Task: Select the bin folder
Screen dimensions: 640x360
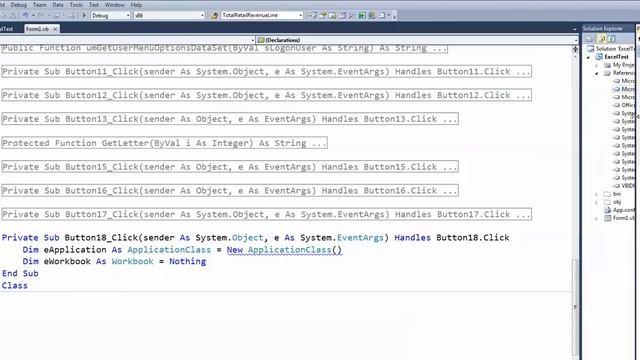Action: [613, 194]
